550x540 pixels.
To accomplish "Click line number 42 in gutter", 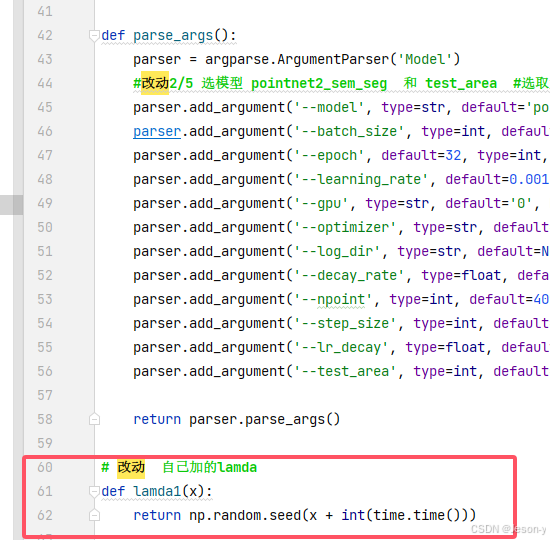I will [x=45, y=35].
